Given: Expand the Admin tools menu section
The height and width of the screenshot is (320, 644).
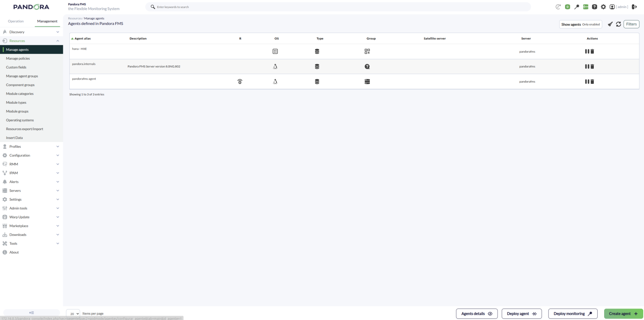Looking at the screenshot, I should (31, 208).
